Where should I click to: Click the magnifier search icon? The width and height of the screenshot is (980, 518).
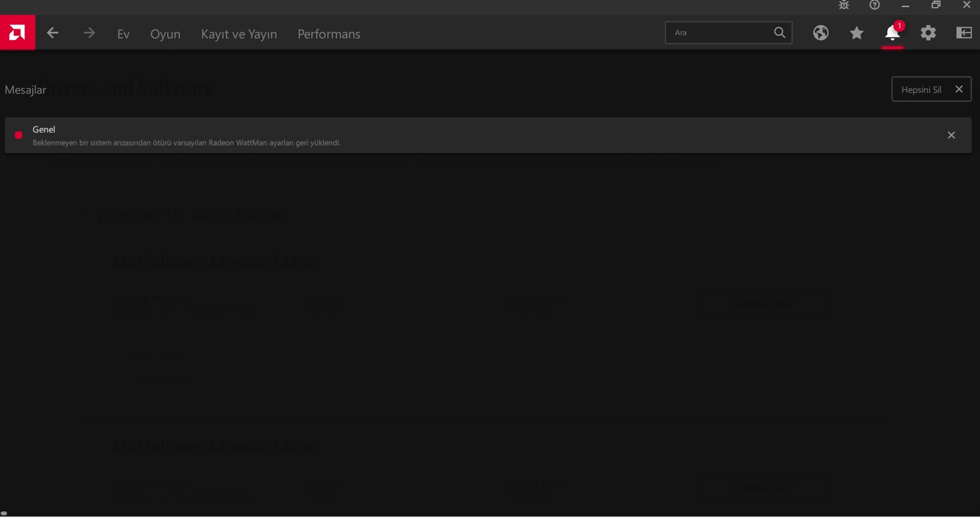click(x=780, y=33)
